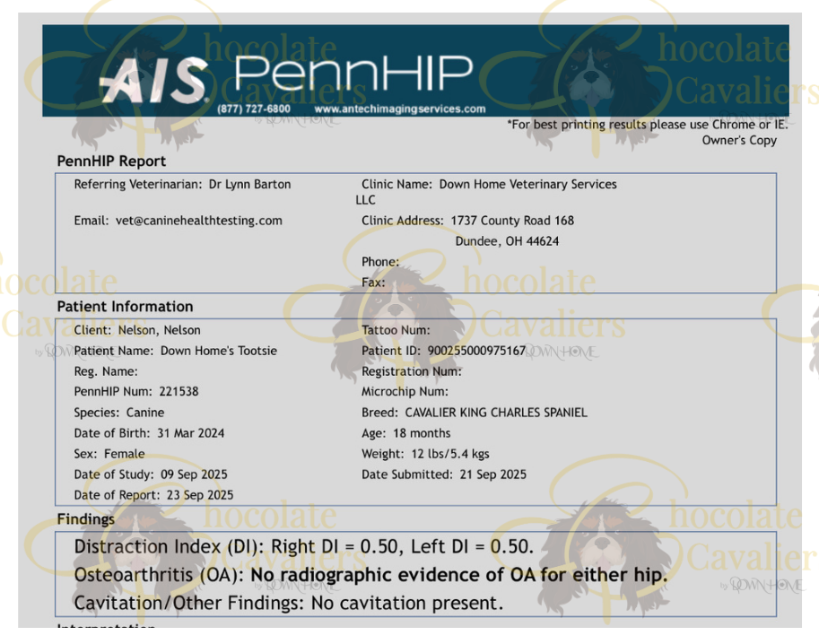Image resolution: width=819 pixels, height=644 pixels.
Task: Click 'Species: Canine'
Action: 119,413
